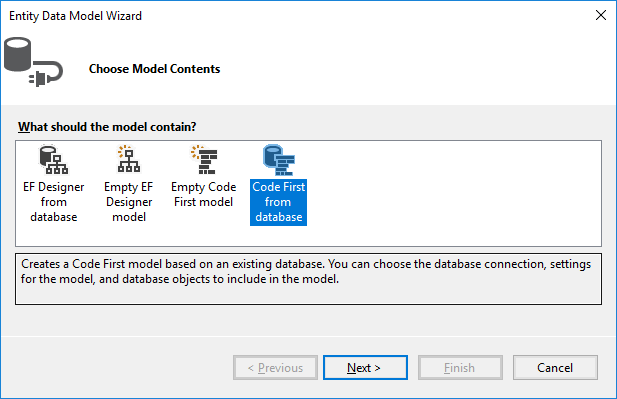Click the "EF Designer from database" label
Viewport: 617px width, 399px height.
[x=54, y=202]
